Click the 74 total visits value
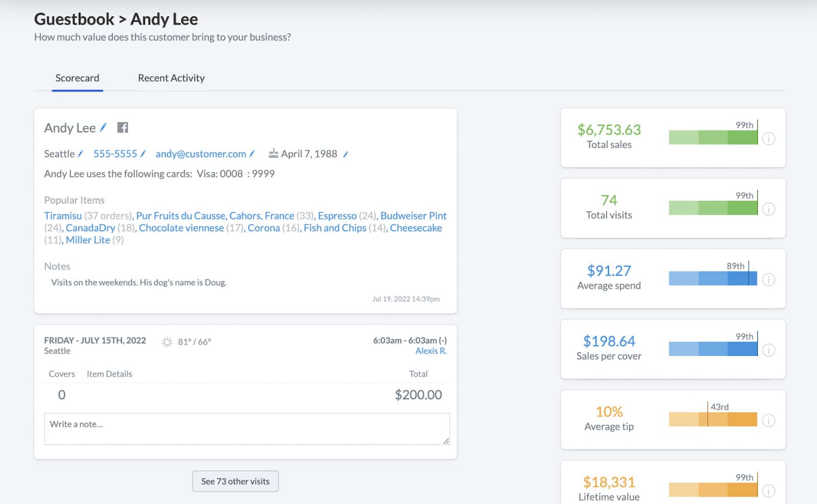This screenshot has width=817, height=504. coord(609,200)
